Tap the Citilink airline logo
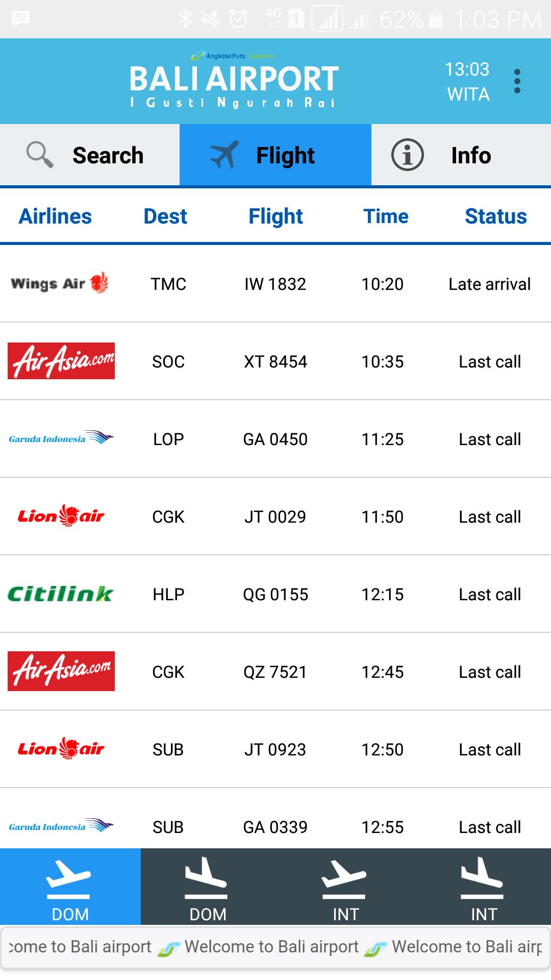This screenshot has width=551, height=980. [61, 594]
